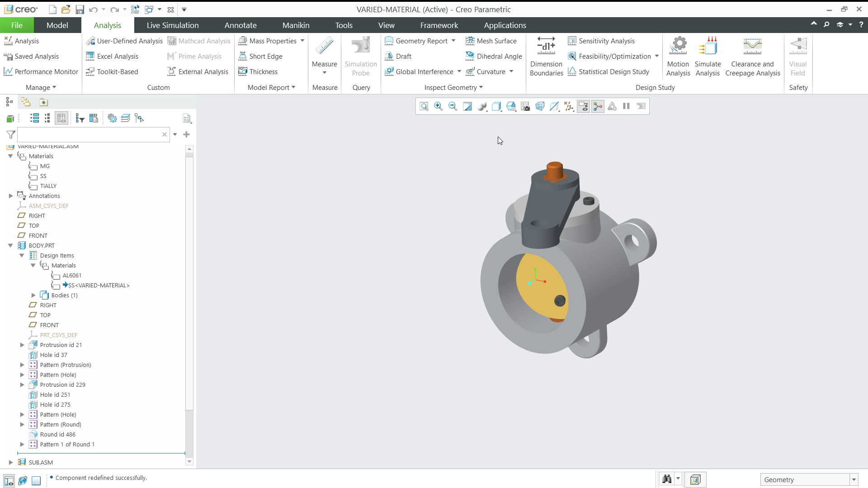Screen dimensions: 868x488
Task: Open the Display Style sphere icon
Action: (x=482, y=106)
